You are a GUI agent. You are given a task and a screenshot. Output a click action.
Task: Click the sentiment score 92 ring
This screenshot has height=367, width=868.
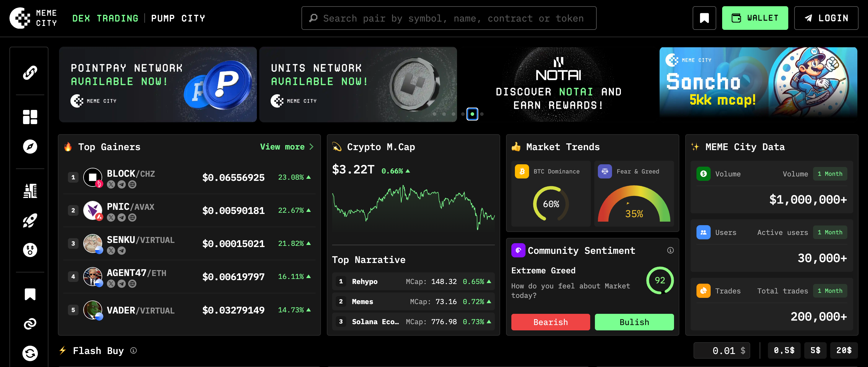point(660,280)
